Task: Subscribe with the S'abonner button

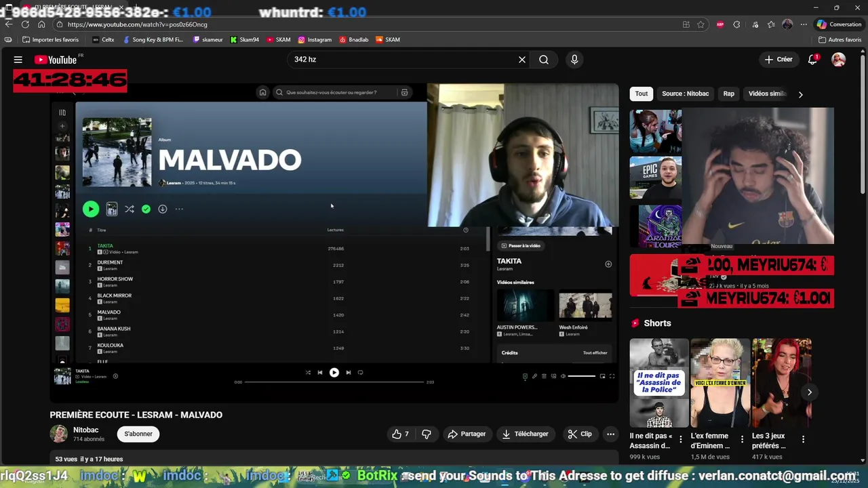Action: coord(138,434)
